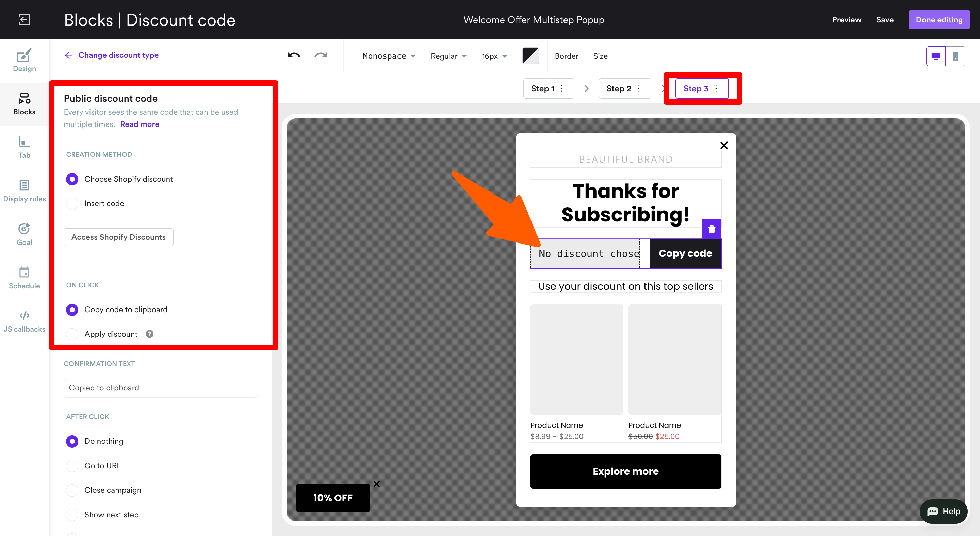Image resolution: width=980 pixels, height=536 pixels.
Task: Switch to Step 2 tab
Action: tap(619, 88)
